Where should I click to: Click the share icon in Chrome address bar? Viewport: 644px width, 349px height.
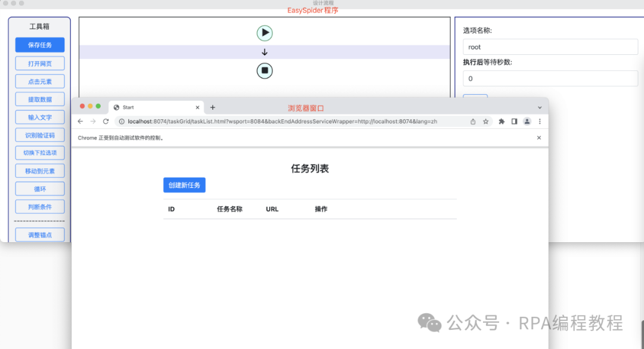[473, 121]
